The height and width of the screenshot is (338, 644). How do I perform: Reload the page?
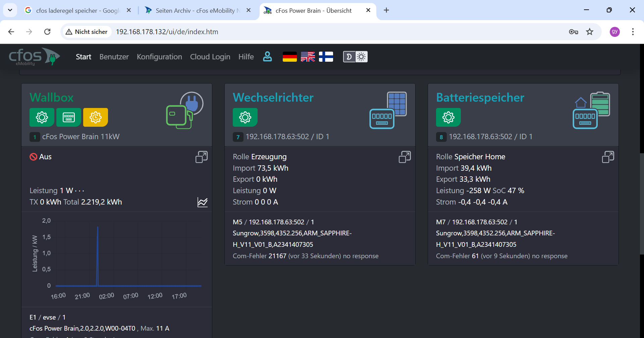[x=47, y=32]
